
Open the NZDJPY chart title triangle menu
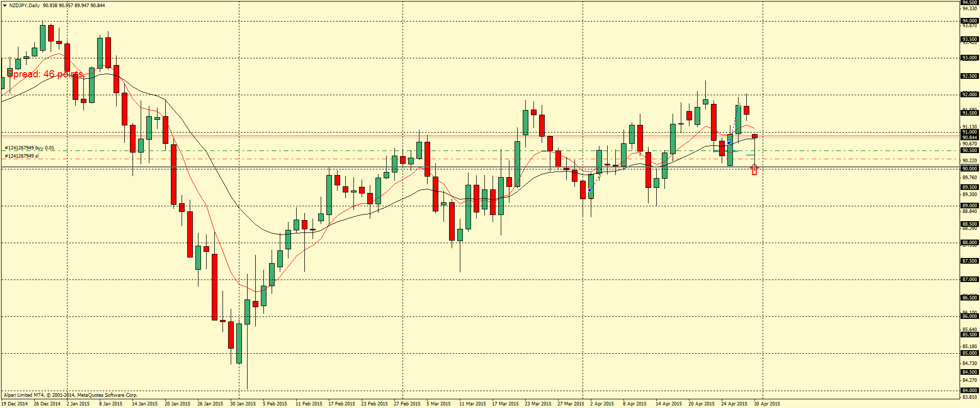click(x=5, y=6)
